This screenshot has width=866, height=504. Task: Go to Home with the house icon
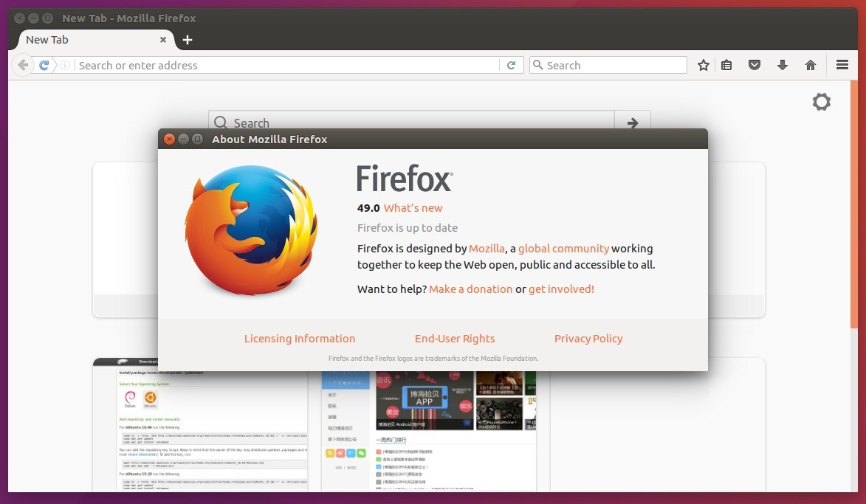click(x=810, y=65)
